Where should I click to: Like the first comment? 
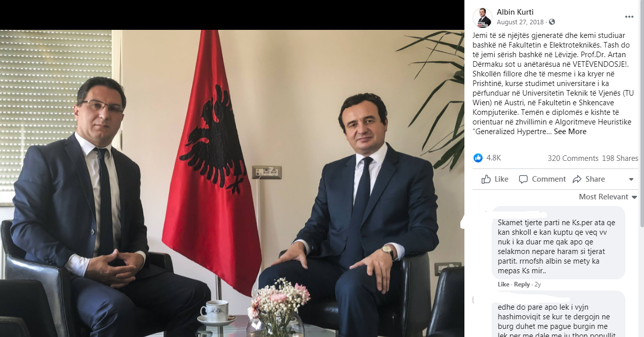pos(503,284)
